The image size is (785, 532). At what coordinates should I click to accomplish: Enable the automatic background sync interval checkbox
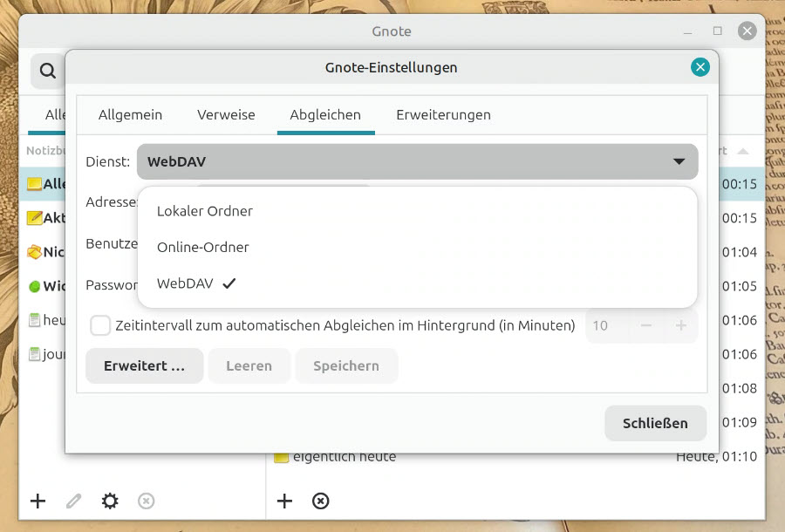[100, 325]
